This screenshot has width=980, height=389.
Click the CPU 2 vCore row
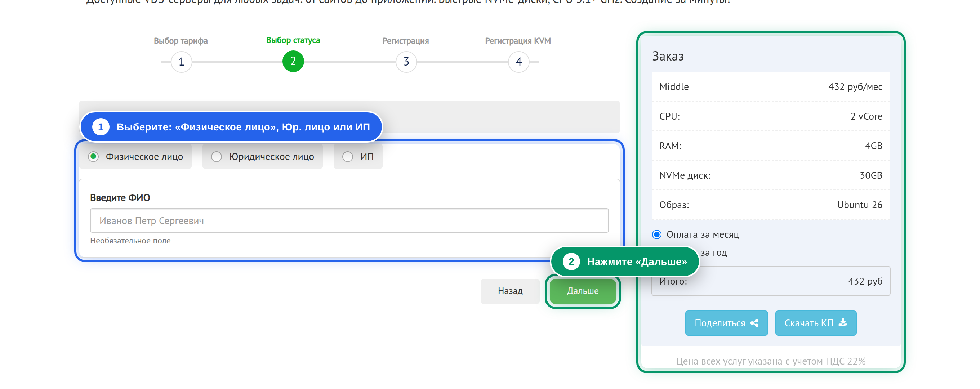[x=770, y=116]
